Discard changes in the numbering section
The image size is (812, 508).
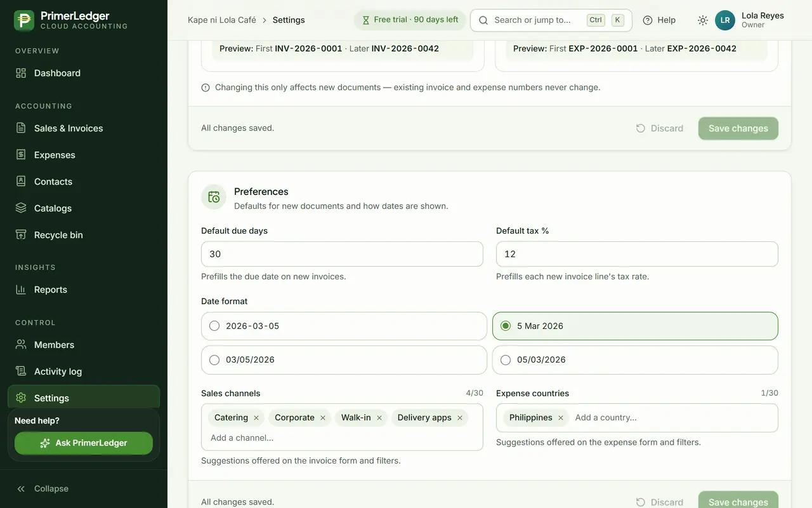(660, 128)
